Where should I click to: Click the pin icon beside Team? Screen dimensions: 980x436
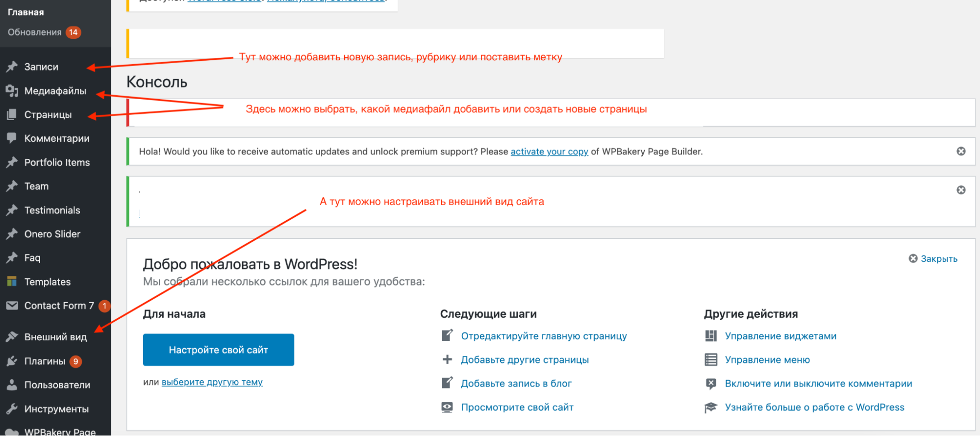click(12, 186)
